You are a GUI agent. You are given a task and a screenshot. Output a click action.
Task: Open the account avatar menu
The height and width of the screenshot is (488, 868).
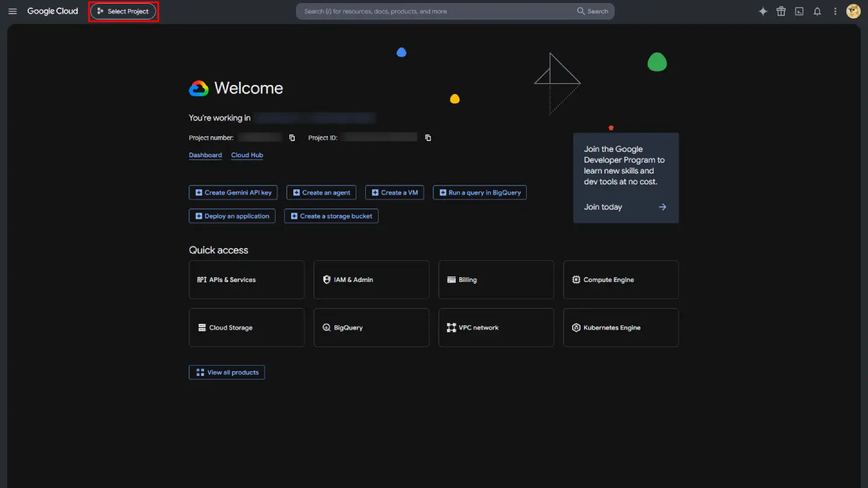[x=854, y=11]
